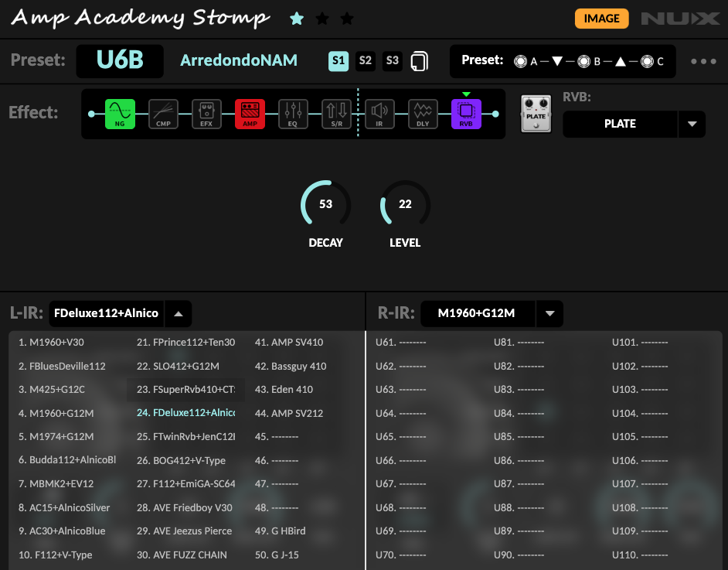Choose IR 43. Eden 410

pyautogui.click(x=284, y=389)
